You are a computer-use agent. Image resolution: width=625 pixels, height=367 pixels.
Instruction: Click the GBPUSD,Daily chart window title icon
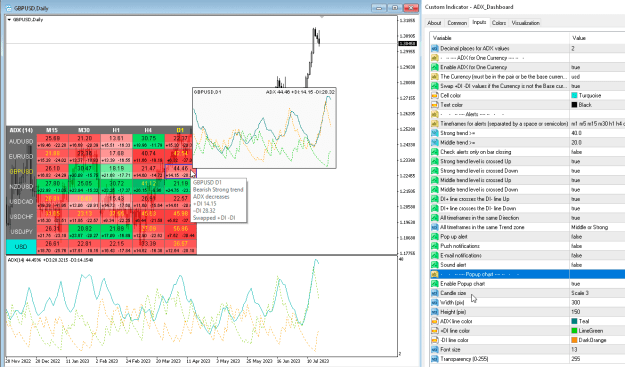[x=8, y=8]
